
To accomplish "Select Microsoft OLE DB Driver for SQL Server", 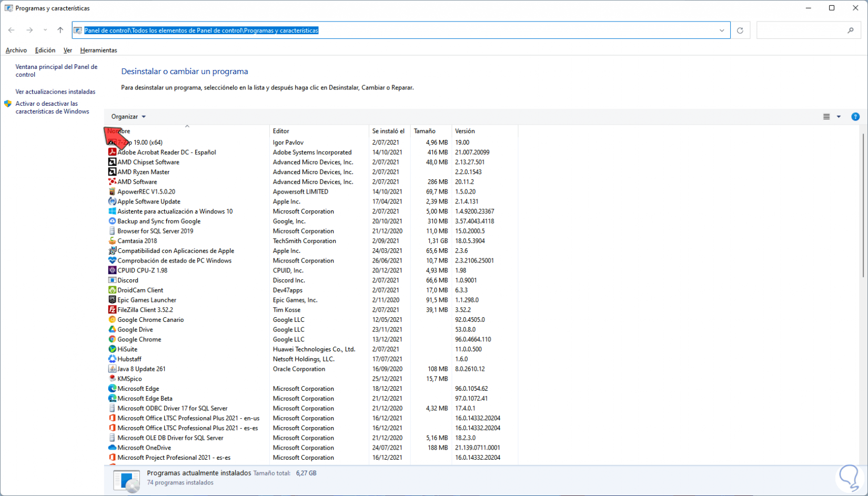I will click(170, 438).
